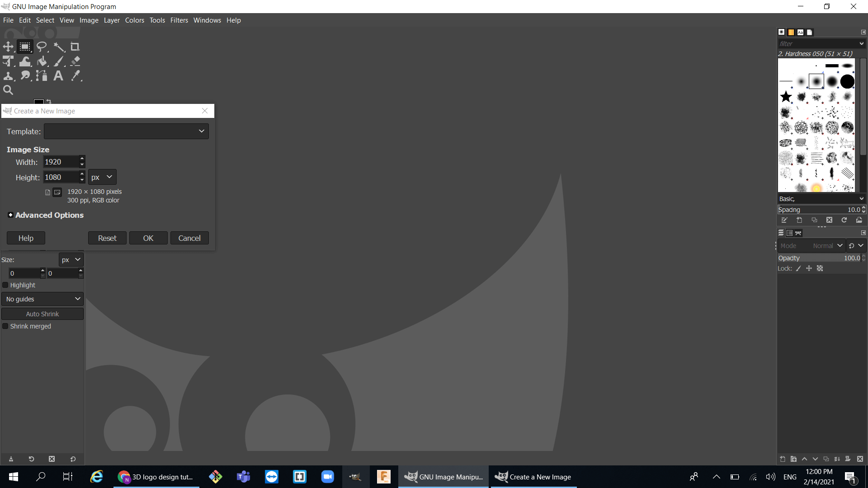This screenshot has height=488, width=868.
Task: Open the Select menu
Action: pyautogui.click(x=45, y=20)
